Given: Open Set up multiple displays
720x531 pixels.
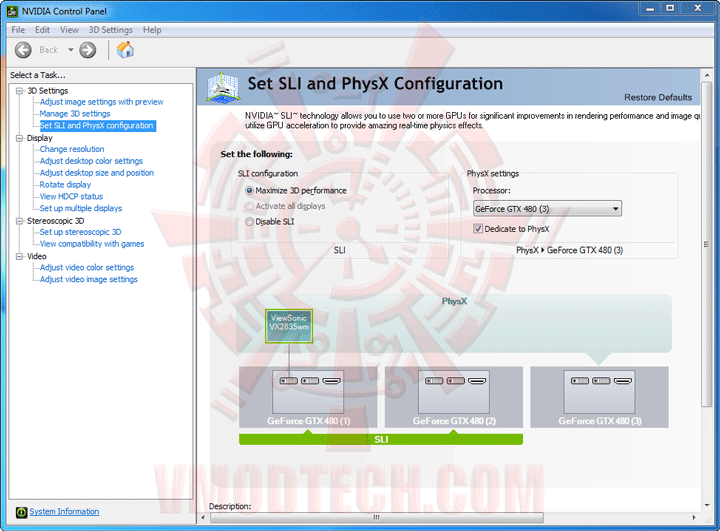Looking at the screenshot, I should [x=81, y=208].
